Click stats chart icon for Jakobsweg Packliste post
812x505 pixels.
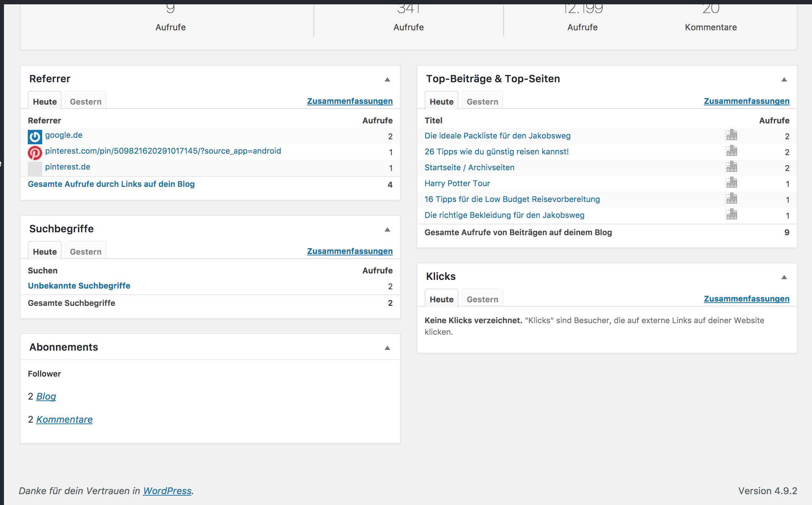pyautogui.click(x=731, y=135)
